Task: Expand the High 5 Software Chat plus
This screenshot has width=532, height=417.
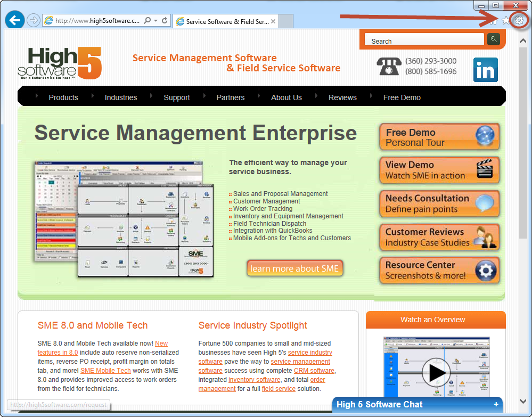Action: [x=496, y=404]
